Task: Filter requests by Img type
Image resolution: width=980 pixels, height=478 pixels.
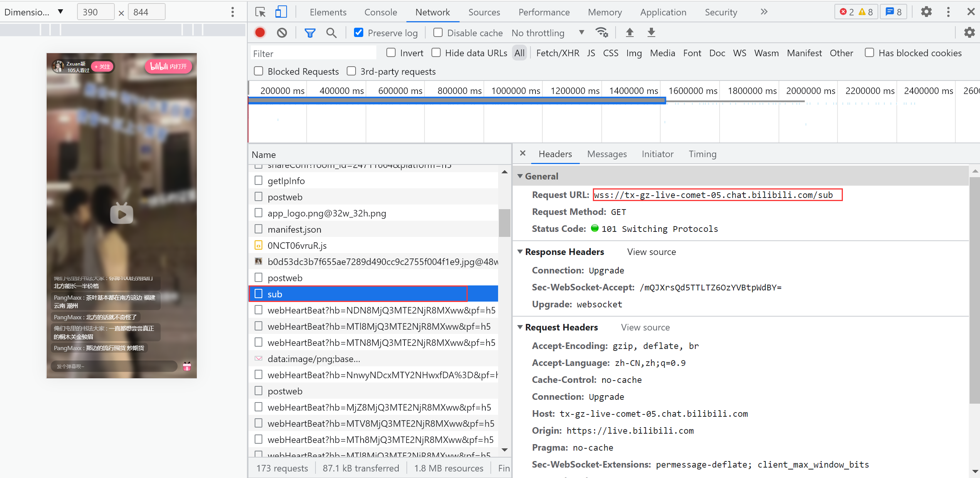Action: 634,53
